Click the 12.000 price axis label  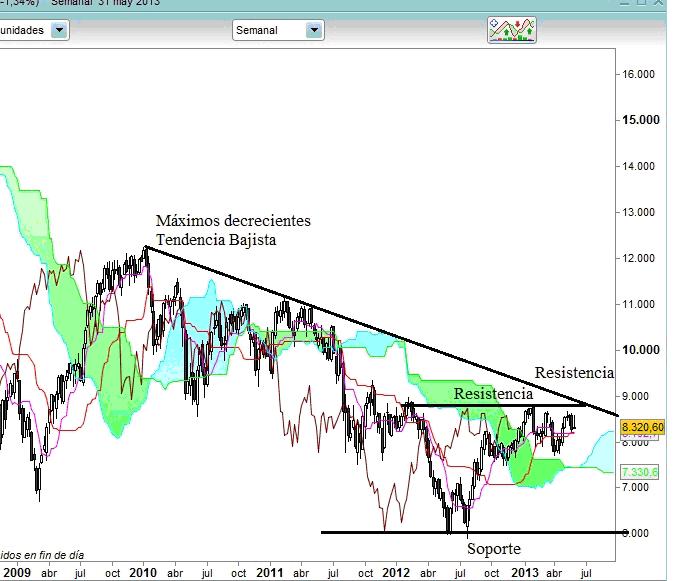tap(639, 258)
